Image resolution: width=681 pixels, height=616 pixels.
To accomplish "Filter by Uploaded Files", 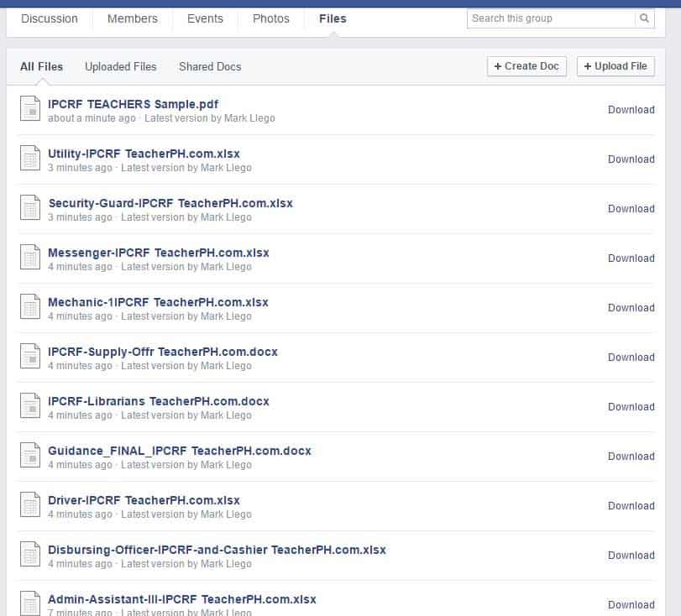I will point(121,66).
